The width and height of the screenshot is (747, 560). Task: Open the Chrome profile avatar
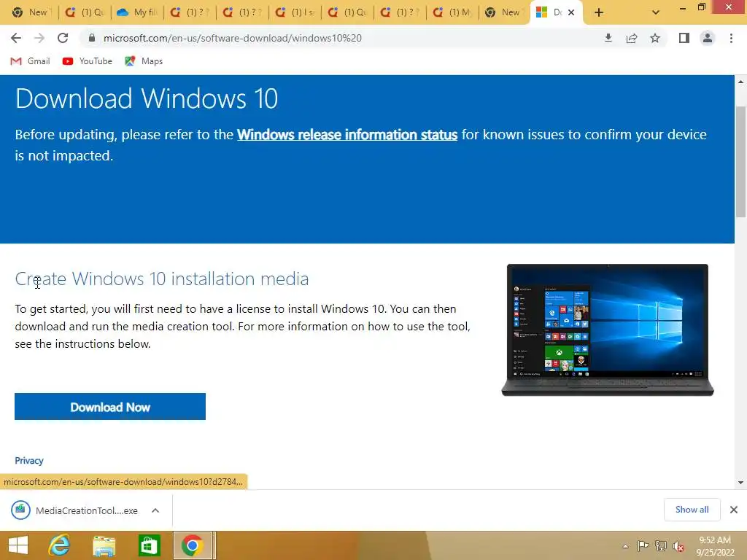[708, 38]
